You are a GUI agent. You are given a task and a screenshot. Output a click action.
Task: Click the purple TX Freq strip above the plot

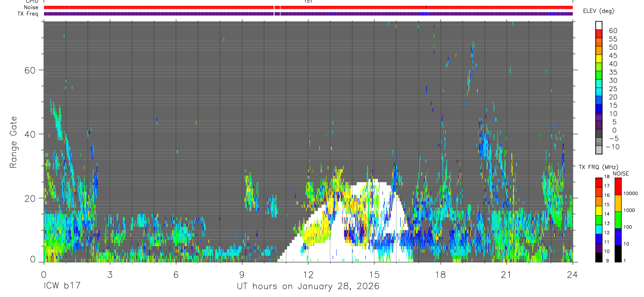coord(308,14)
